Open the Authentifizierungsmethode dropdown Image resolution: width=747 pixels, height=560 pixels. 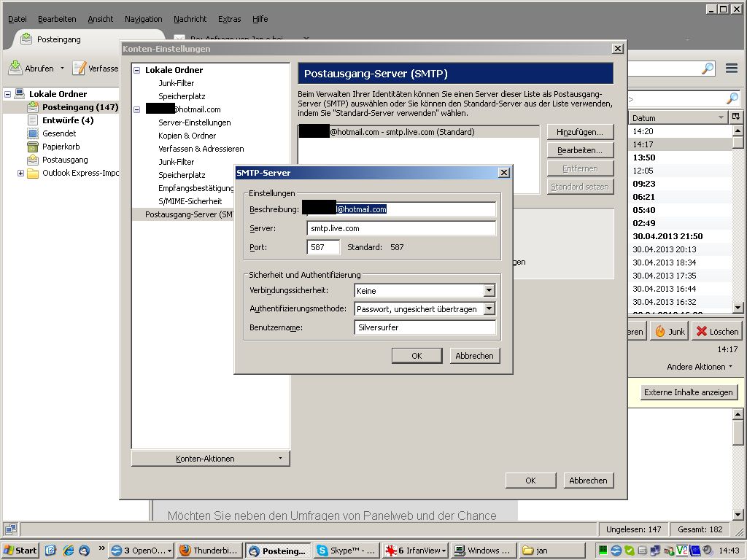(489, 308)
